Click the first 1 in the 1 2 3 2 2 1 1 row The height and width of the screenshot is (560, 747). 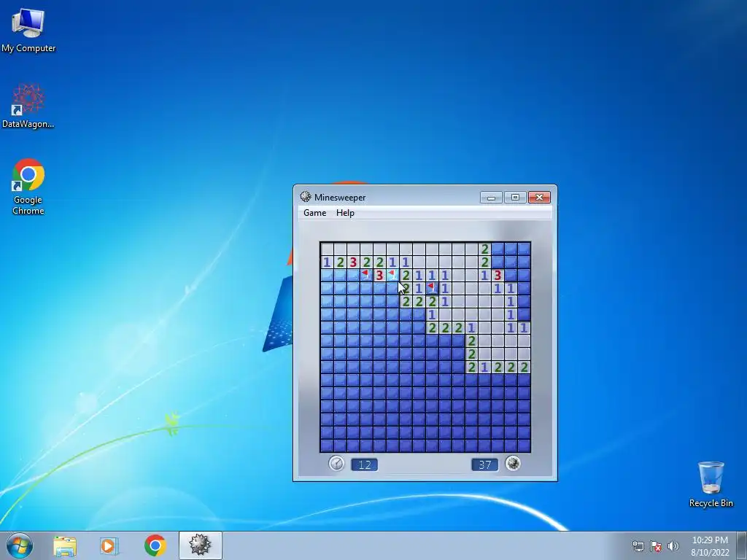pos(327,262)
